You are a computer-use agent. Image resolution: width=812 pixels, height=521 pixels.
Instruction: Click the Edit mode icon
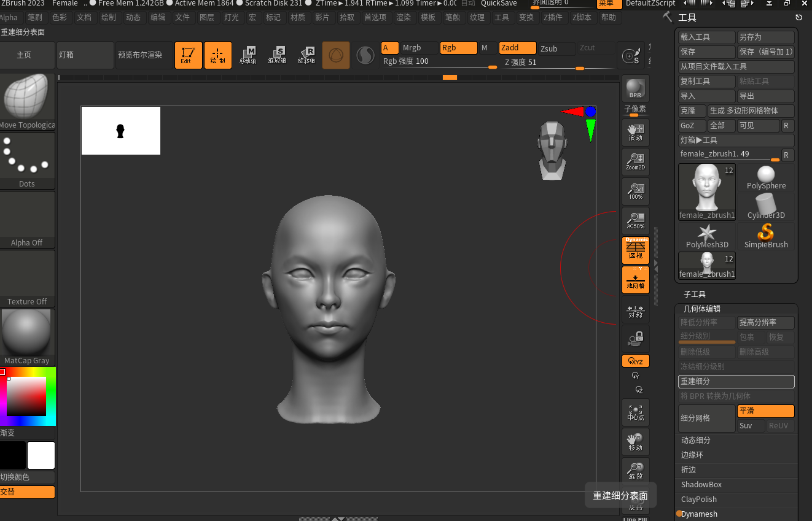[188, 55]
